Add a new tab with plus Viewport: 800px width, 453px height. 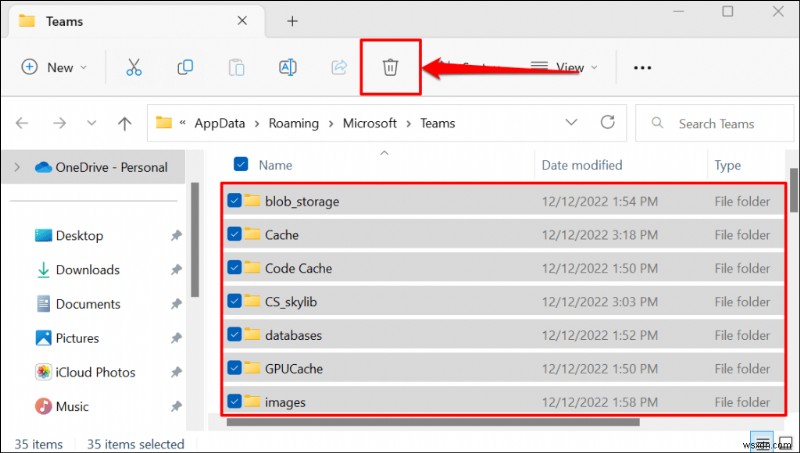pos(292,21)
